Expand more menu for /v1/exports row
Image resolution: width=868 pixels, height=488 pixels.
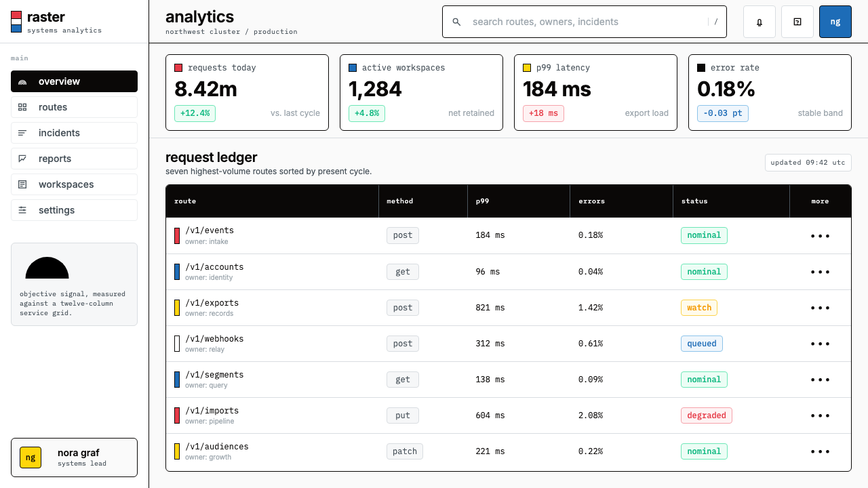coord(820,308)
